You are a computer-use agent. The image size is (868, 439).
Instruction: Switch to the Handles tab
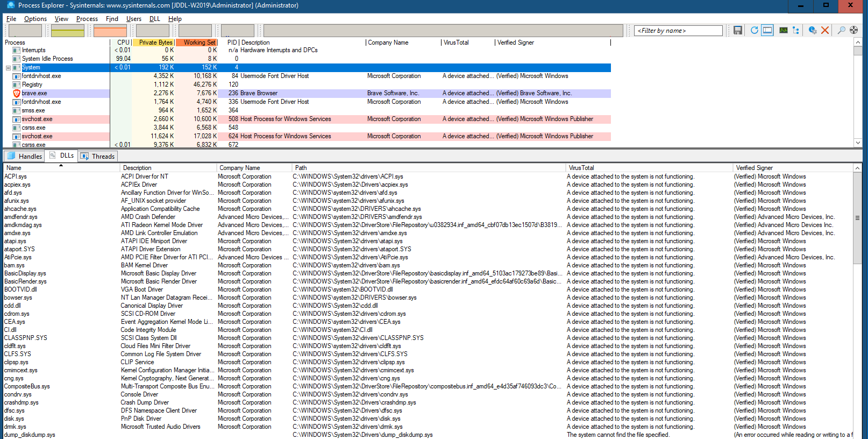click(24, 156)
